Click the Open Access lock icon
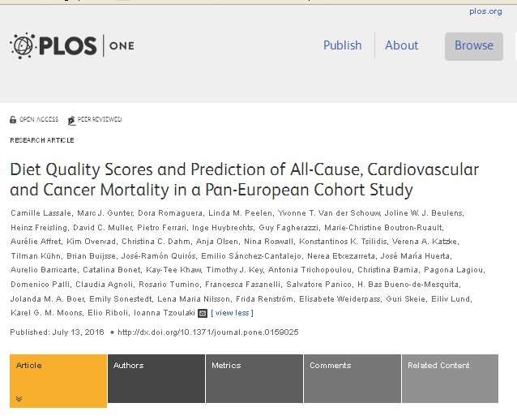This screenshot has width=517, height=420. point(13,120)
